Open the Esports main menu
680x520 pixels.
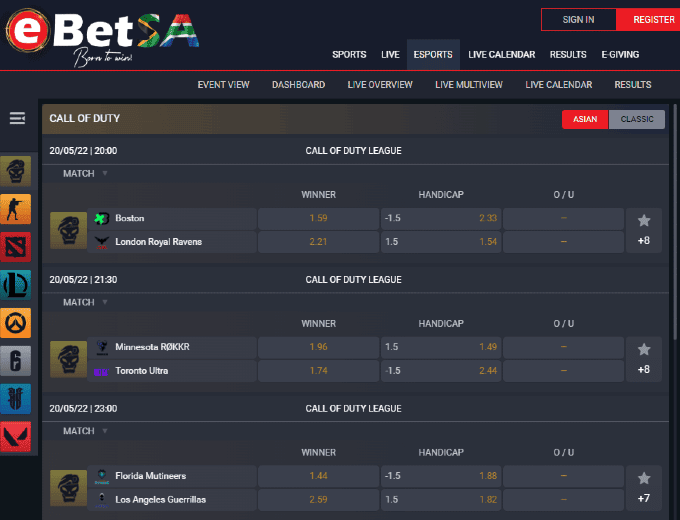click(x=433, y=55)
